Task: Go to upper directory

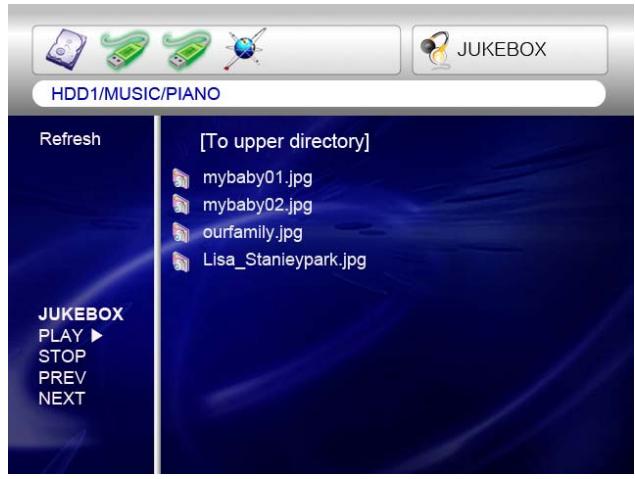Action: point(285,141)
